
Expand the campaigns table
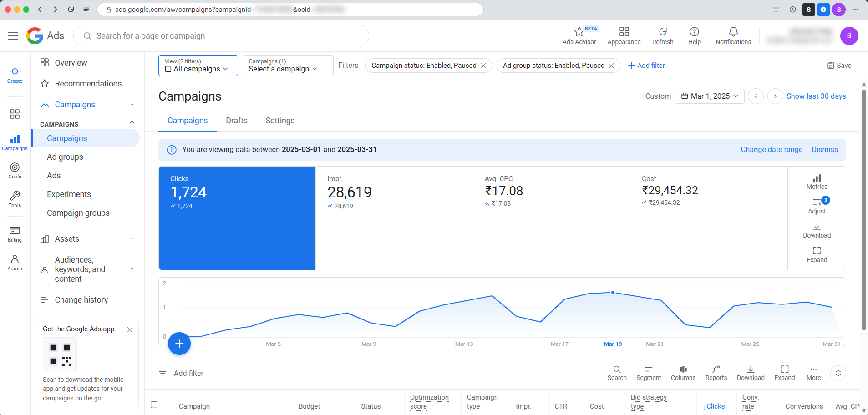pyautogui.click(x=784, y=373)
